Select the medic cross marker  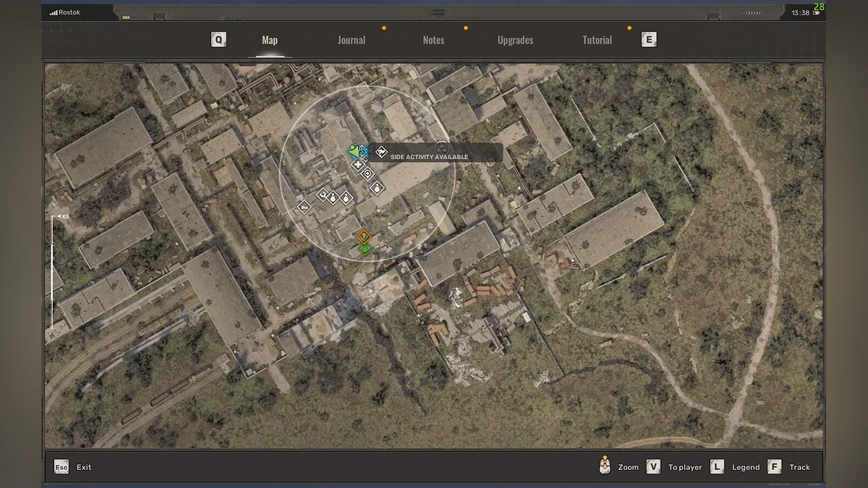(357, 165)
